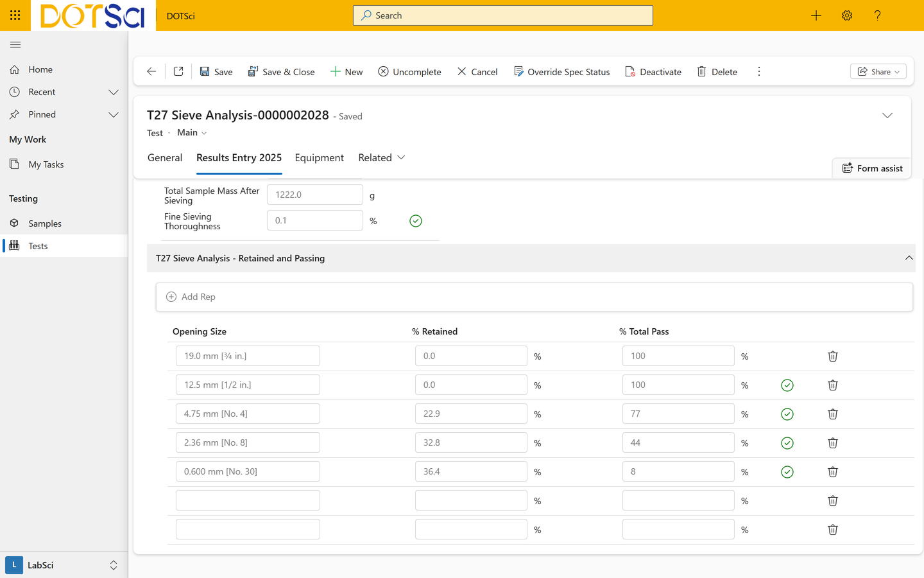The width and height of the screenshot is (924, 578).
Task: Click spec status checkmark on 12.5 mm row
Action: coord(787,385)
